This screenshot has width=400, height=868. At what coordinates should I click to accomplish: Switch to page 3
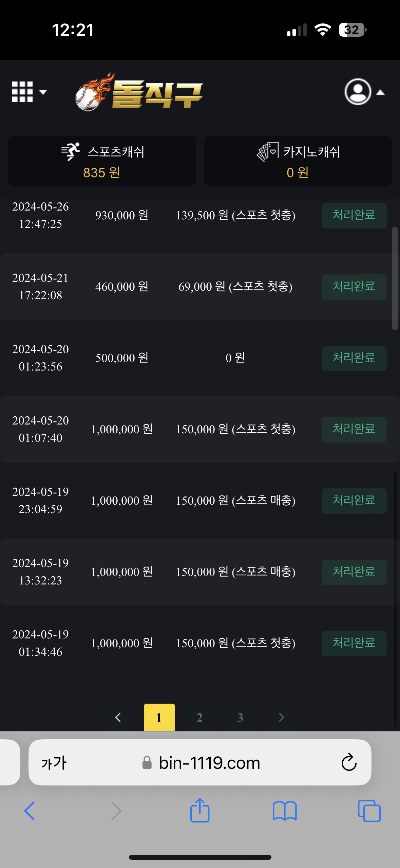[x=240, y=717]
